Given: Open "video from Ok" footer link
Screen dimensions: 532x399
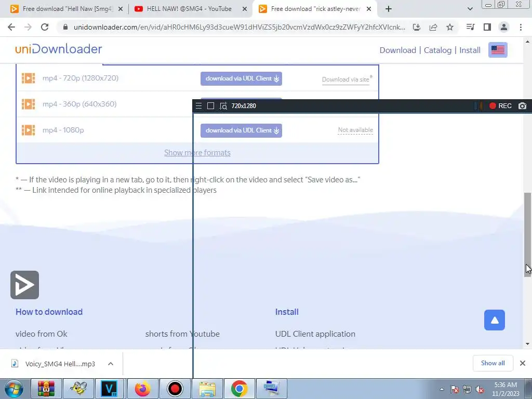Looking at the screenshot, I should click(x=42, y=334).
